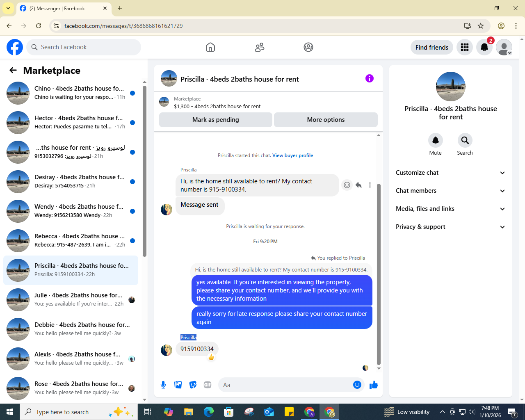Screen dimensions: 525x420
Task: Open the install app icon in address bar
Action: (467, 26)
